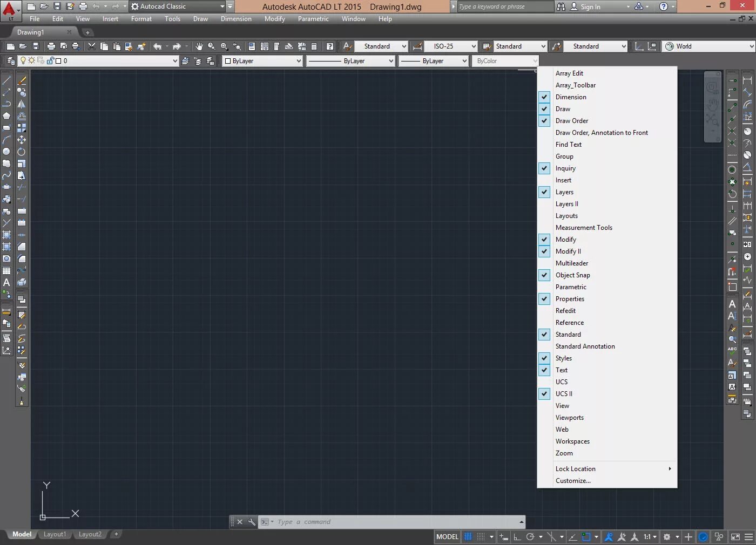Open the File menu

tap(35, 19)
